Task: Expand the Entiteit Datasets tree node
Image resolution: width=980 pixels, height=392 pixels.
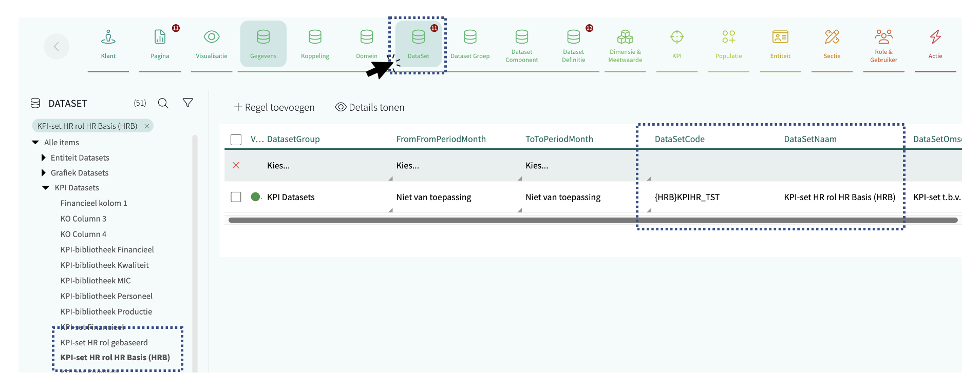Action: click(x=44, y=158)
